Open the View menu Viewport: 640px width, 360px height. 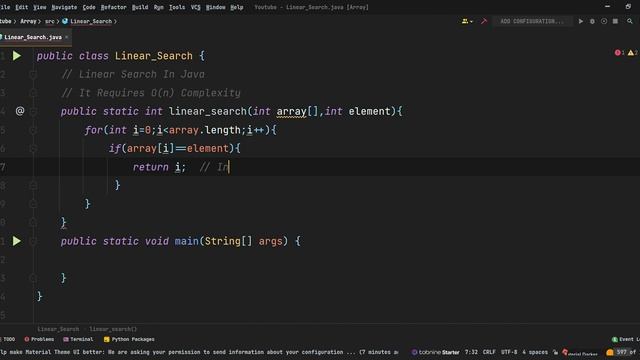[x=40, y=7]
